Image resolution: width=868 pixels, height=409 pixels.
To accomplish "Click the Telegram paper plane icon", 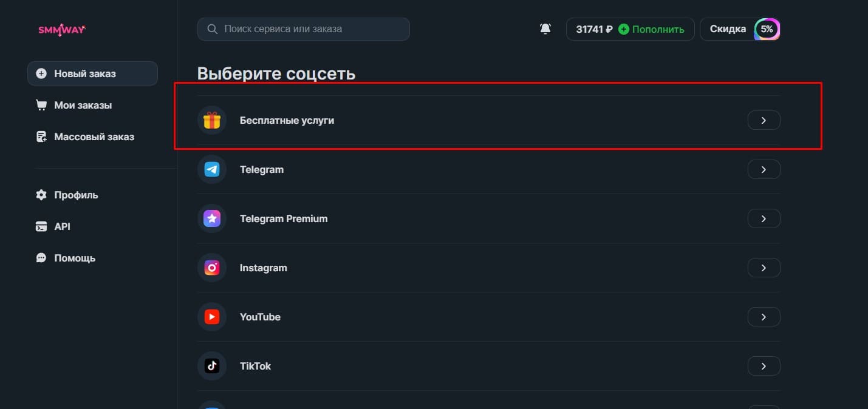I will (212, 169).
